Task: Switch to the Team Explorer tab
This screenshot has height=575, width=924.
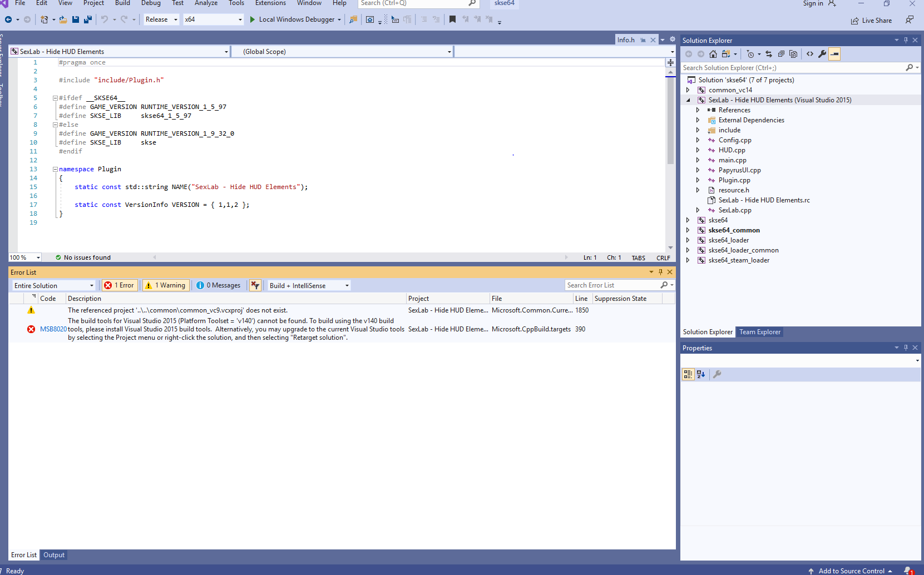Action: 759,332
